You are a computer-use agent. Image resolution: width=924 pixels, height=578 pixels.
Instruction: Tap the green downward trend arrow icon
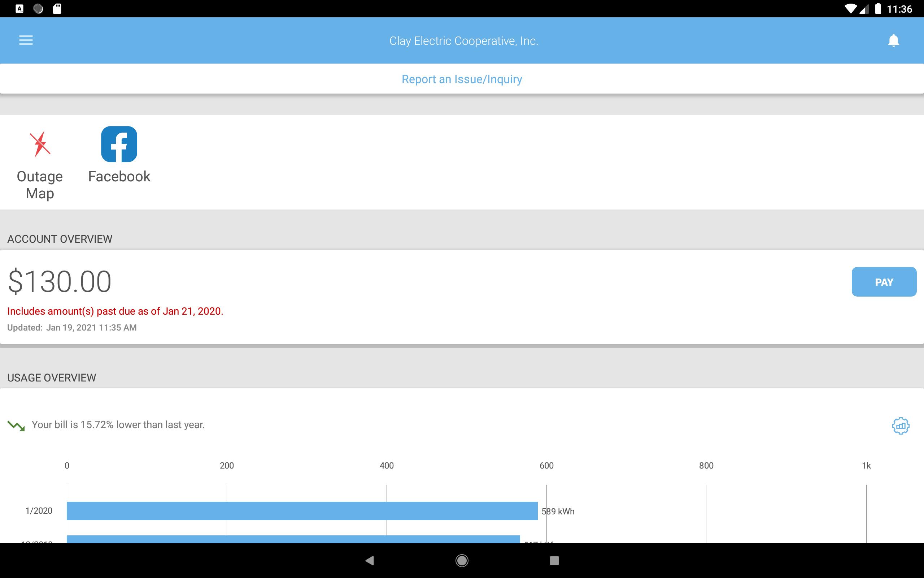16,426
